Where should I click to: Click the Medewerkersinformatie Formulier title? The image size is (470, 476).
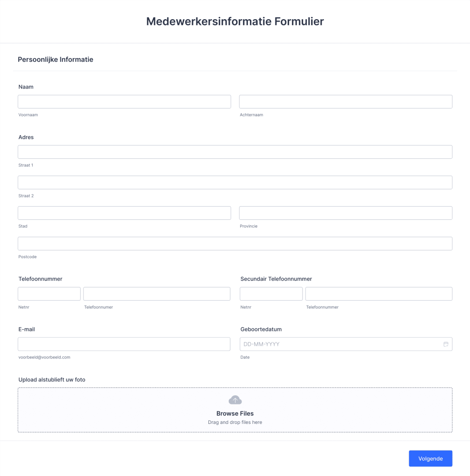(235, 22)
